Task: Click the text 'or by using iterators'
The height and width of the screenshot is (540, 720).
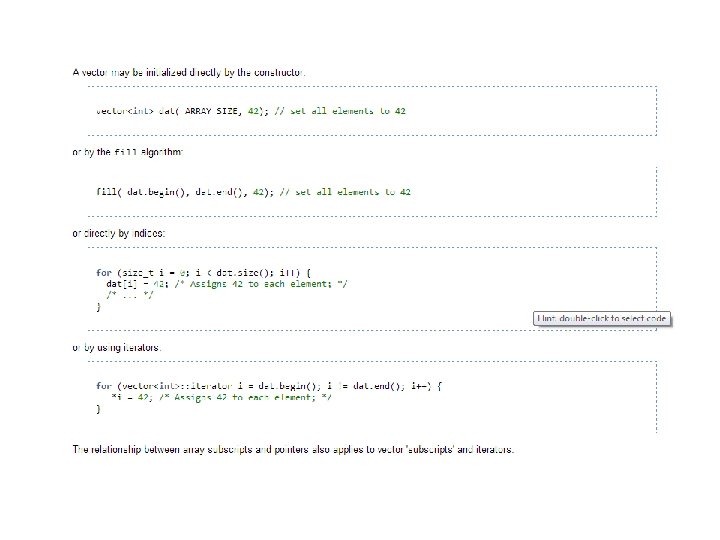Action: point(117,348)
